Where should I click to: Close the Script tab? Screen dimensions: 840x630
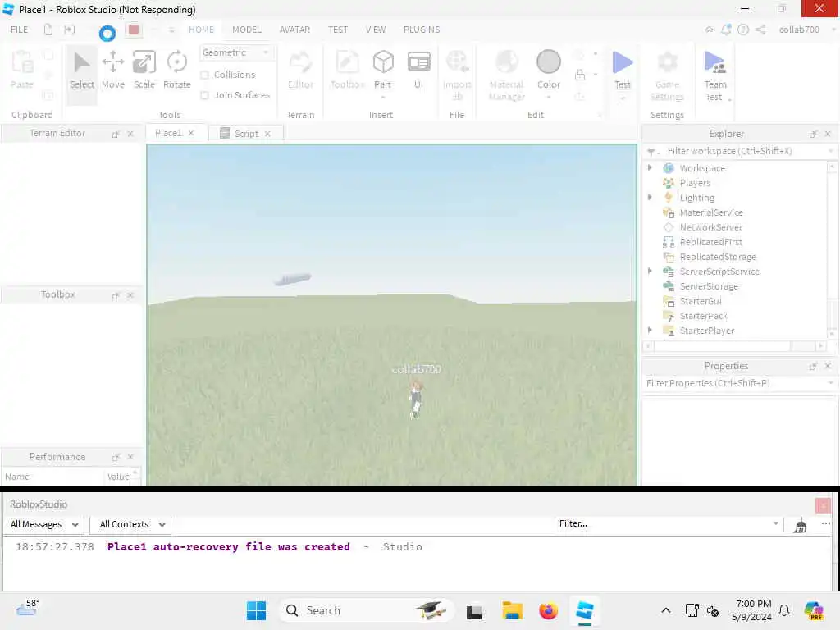[x=267, y=134]
